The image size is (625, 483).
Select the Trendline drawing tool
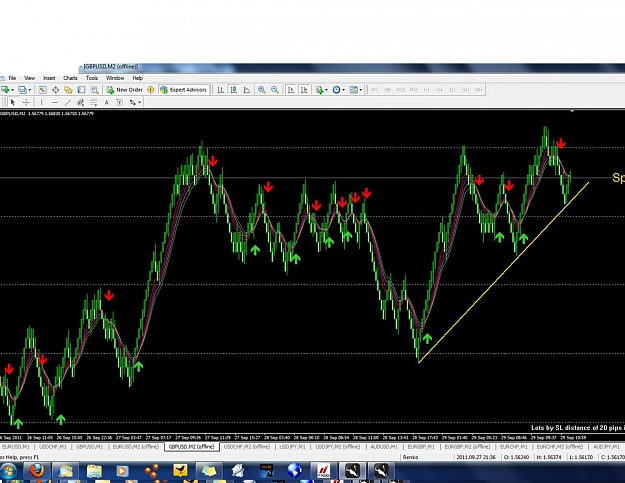point(68,102)
